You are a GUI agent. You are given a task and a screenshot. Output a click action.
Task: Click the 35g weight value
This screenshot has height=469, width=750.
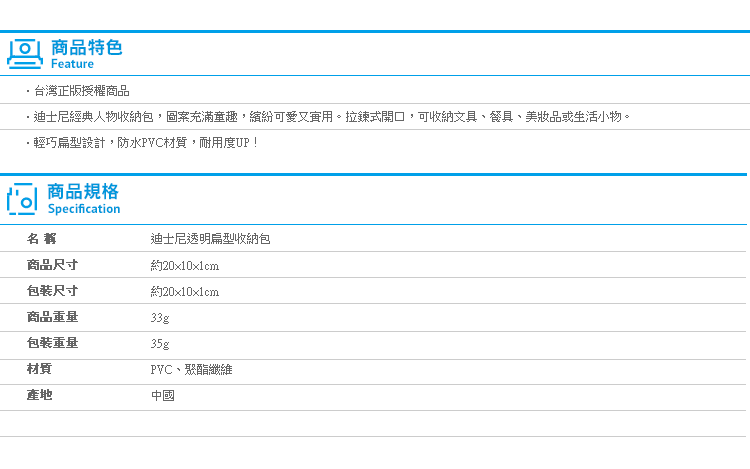pyautogui.click(x=160, y=344)
